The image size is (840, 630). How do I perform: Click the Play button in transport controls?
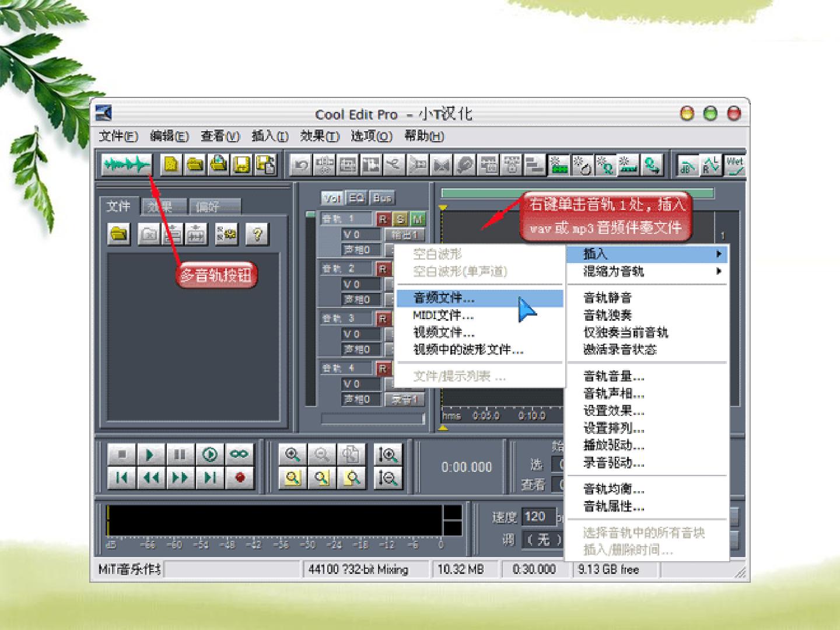click(150, 454)
